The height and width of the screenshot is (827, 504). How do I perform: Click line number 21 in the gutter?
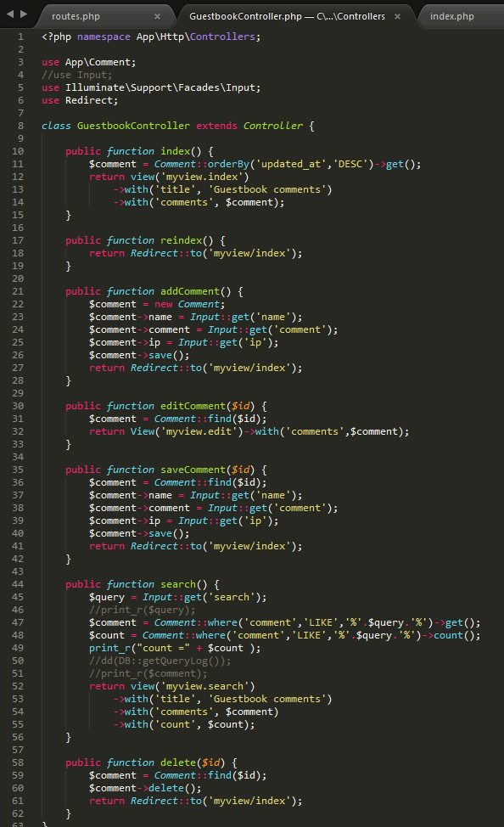(18, 291)
